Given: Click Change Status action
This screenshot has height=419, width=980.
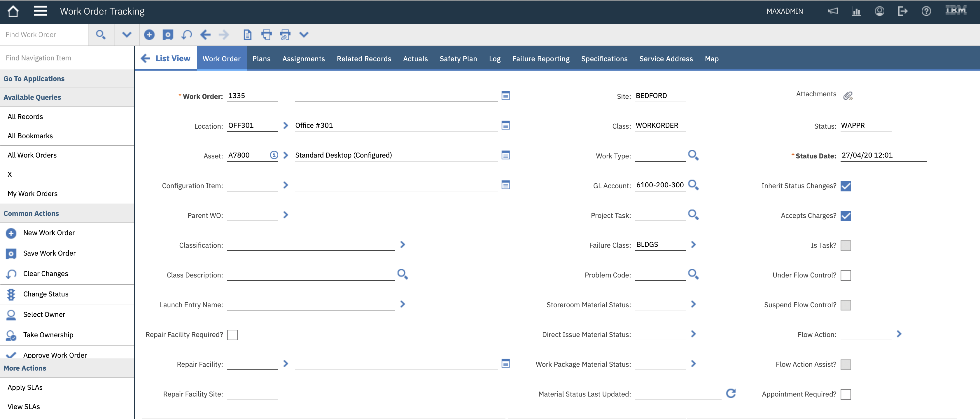Looking at the screenshot, I should coord(46,294).
